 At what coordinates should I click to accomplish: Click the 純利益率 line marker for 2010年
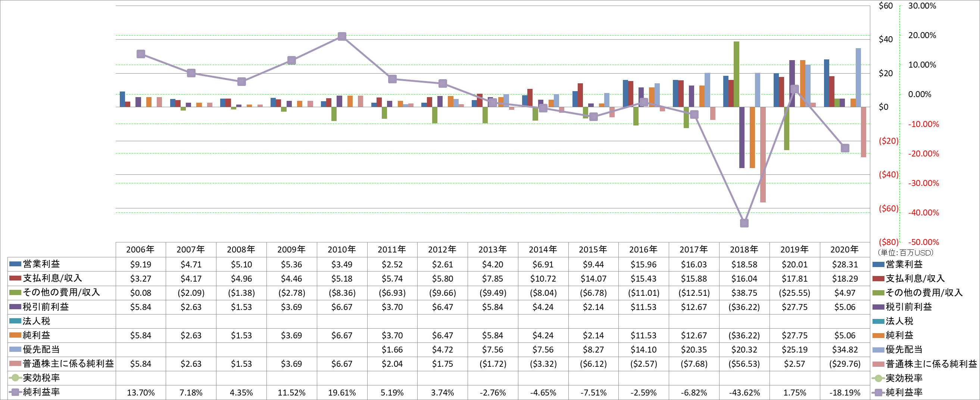[342, 36]
